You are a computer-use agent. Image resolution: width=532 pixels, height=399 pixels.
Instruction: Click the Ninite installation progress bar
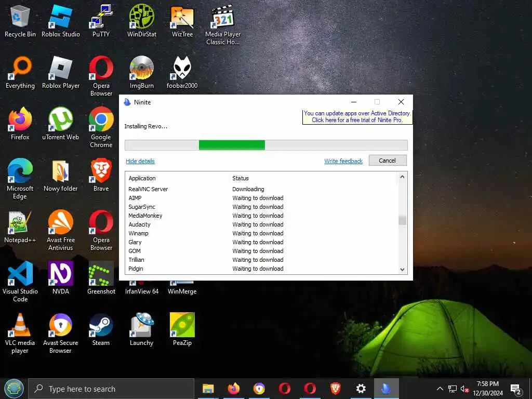point(266,145)
